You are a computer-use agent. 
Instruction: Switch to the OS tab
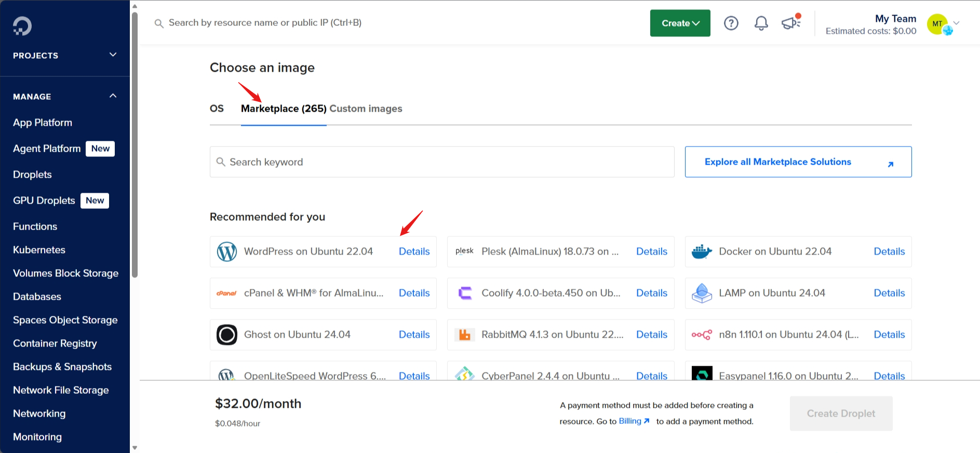(217, 109)
